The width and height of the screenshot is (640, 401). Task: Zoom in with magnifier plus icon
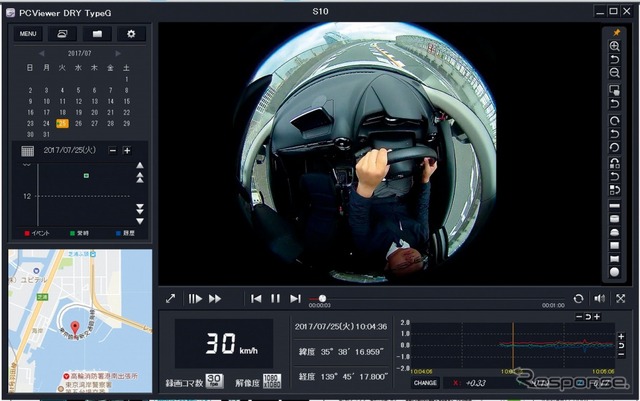(x=615, y=46)
